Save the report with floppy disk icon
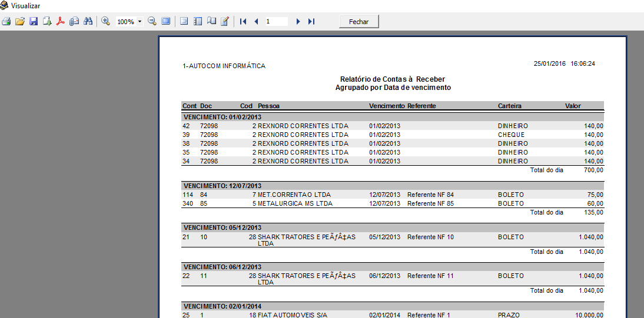Viewport: 644px width, 318px height. click(34, 22)
